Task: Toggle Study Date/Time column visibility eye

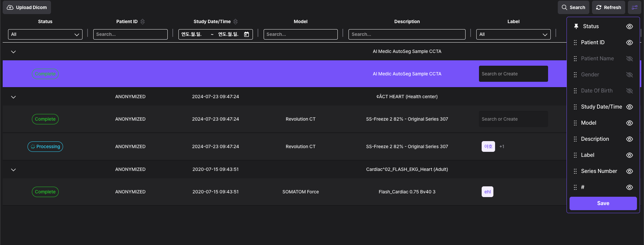Action: click(630, 107)
